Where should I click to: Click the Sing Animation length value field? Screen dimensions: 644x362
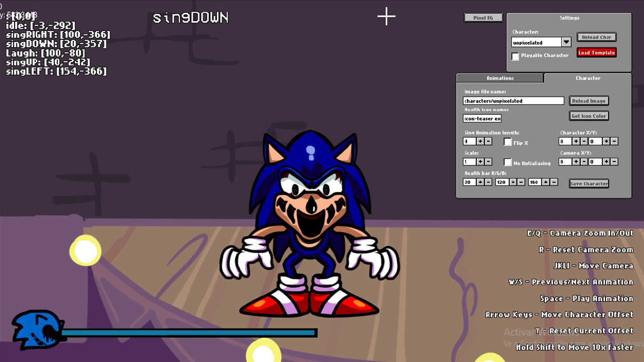469,141
